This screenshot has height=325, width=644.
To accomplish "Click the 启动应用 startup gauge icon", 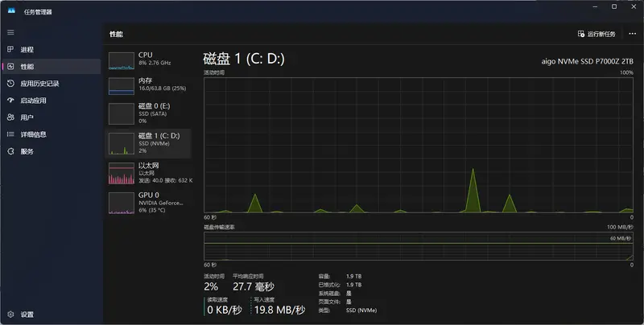I will 10,100.
